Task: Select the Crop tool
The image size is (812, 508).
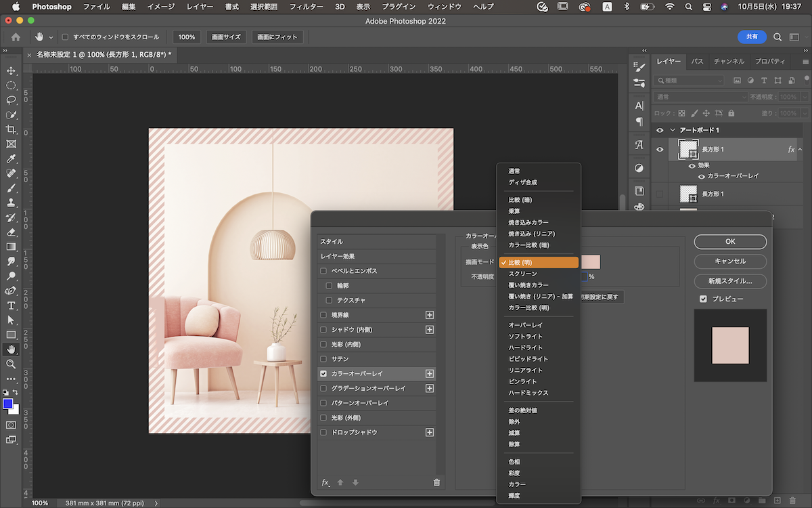Action: (11, 129)
